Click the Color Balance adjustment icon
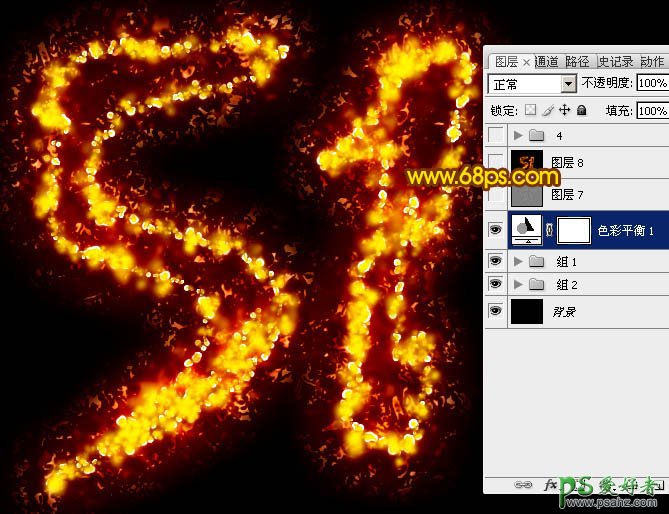This screenshot has width=669, height=514. tap(526, 230)
